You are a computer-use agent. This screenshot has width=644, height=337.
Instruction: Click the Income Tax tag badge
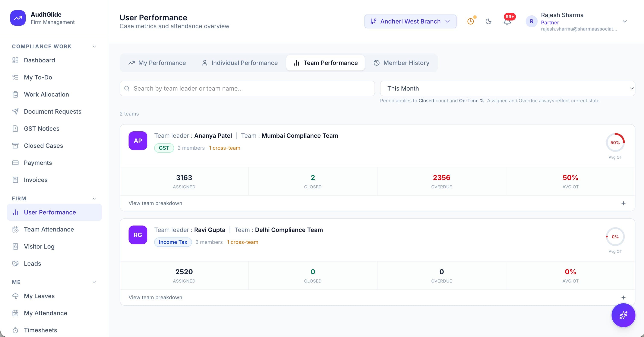click(x=173, y=242)
